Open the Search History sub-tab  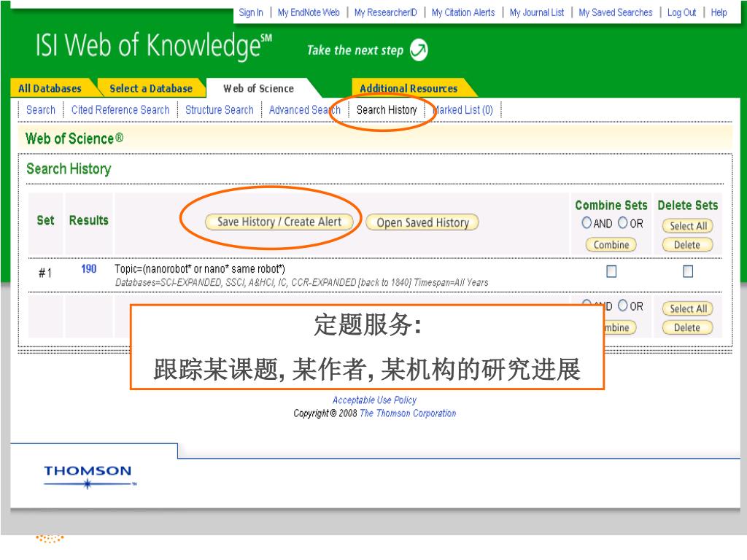click(387, 110)
